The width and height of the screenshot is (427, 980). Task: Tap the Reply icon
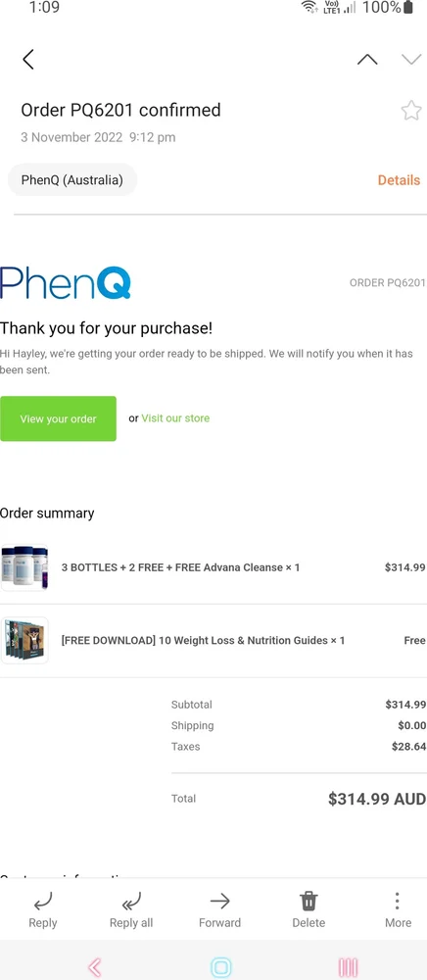coord(42,901)
